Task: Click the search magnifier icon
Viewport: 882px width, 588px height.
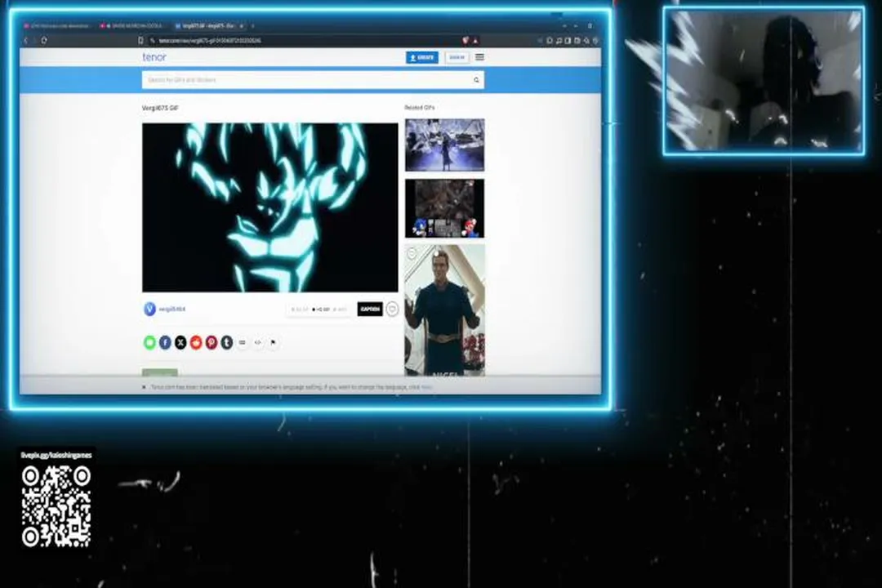Action: (x=476, y=80)
